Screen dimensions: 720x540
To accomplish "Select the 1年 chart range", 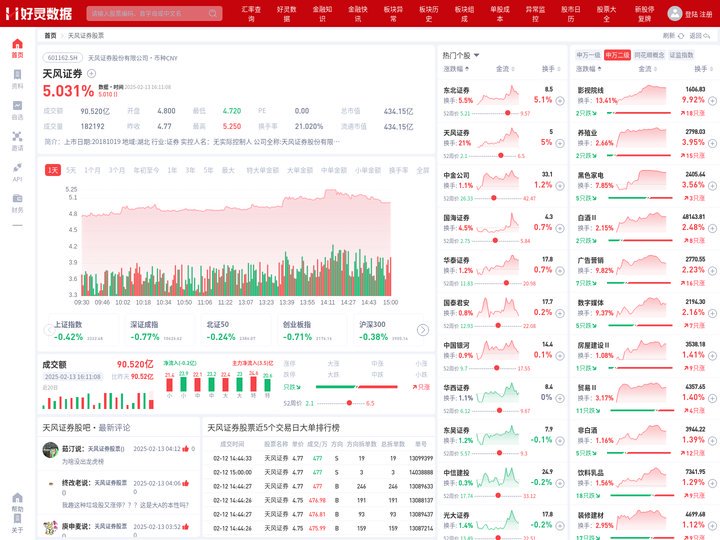I will (172, 170).
